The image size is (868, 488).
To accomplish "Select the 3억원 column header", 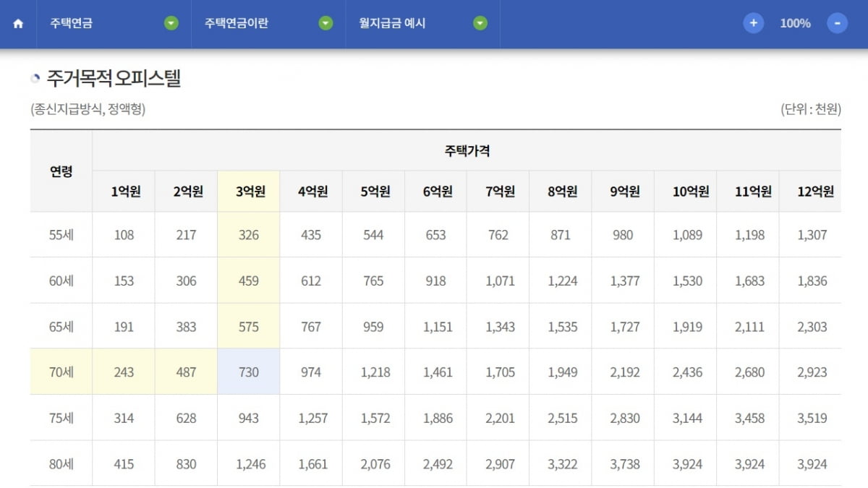I will tap(249, 192).
